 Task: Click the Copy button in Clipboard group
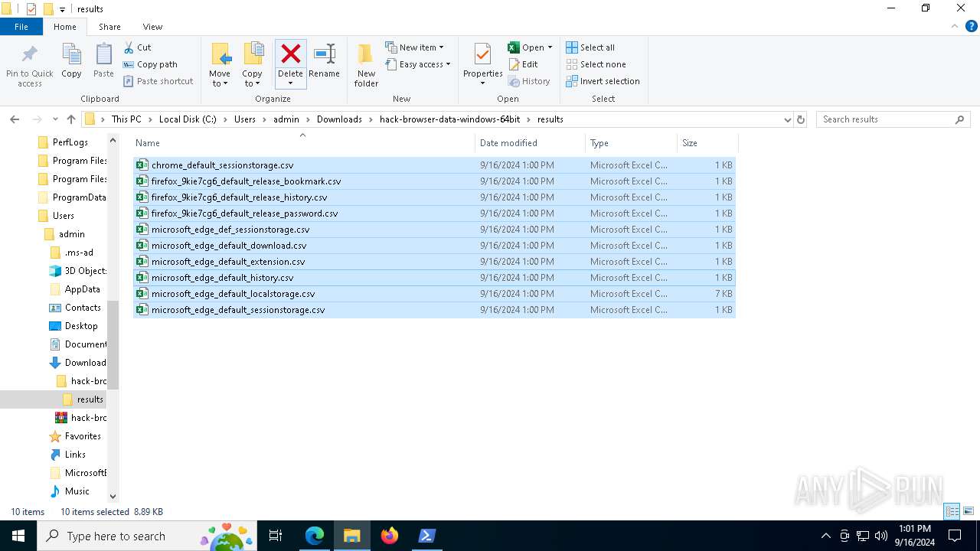click(x=71, y=60)
